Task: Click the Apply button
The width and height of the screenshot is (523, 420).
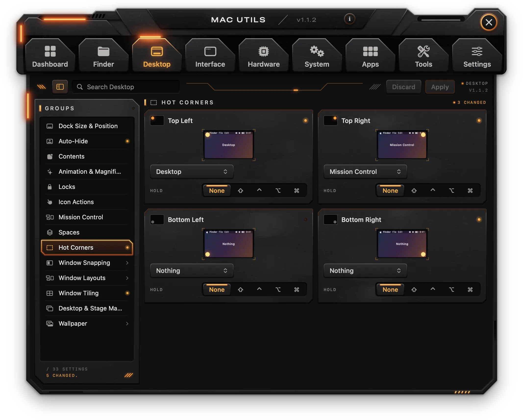Action: point(440,87)
